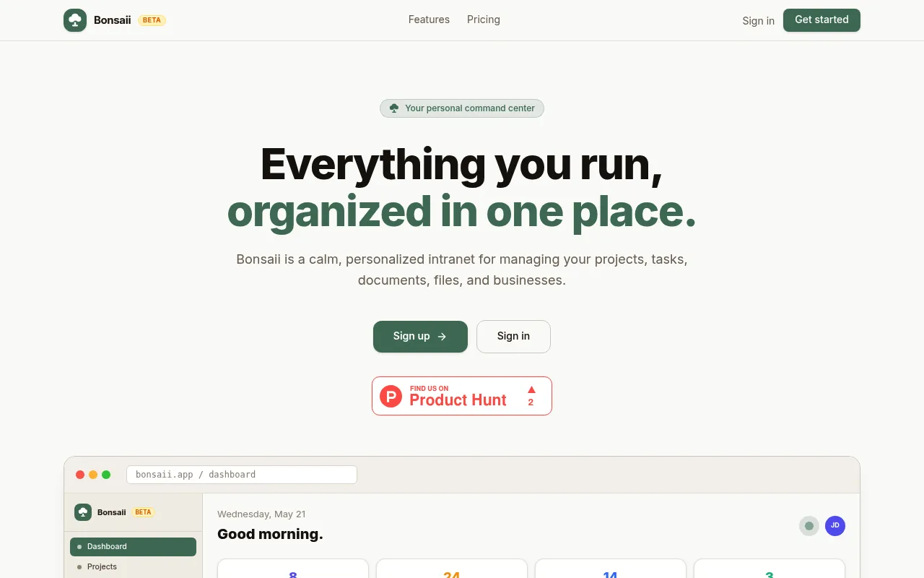Click the Product Hunt upvote triangle
The width and height of the screenshot is (924, 578).
pyautogui.click(x=531, y=389)
